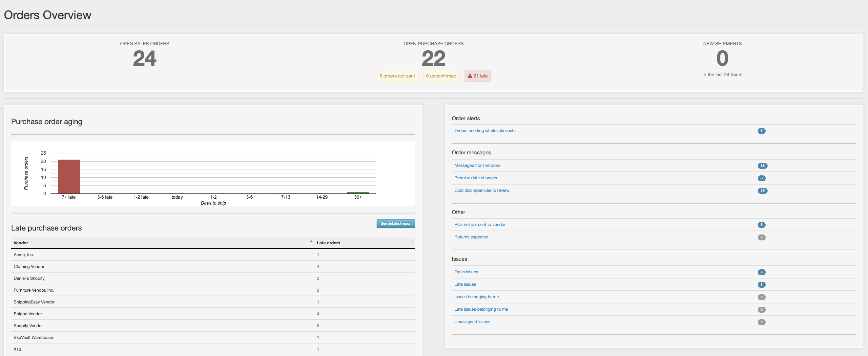Viewport: 868px width, 356px height.
Task: Select the Daniel's Shopify vendor name
Action: (29, 278)
